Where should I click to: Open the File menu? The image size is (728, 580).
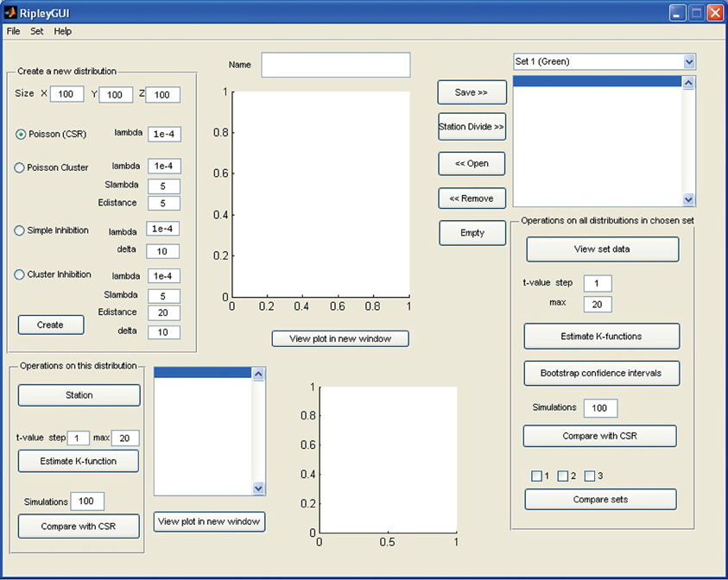click(x=13, y=31)
